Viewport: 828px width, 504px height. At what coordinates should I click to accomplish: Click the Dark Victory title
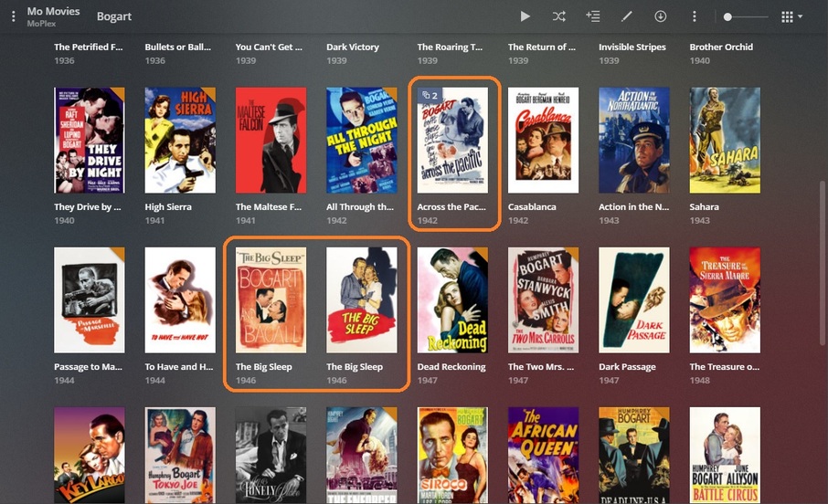(353, 47)
